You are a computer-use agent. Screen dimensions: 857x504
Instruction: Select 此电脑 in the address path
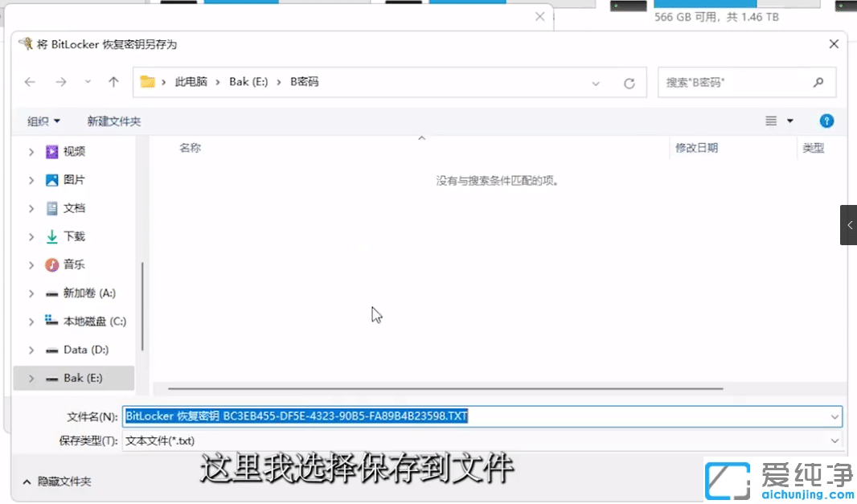point(191,82)
